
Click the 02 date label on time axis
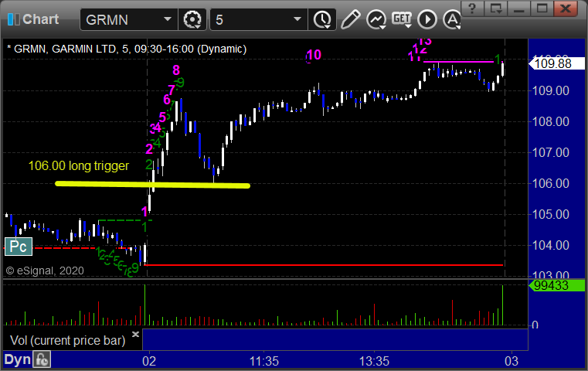point(149,361)
